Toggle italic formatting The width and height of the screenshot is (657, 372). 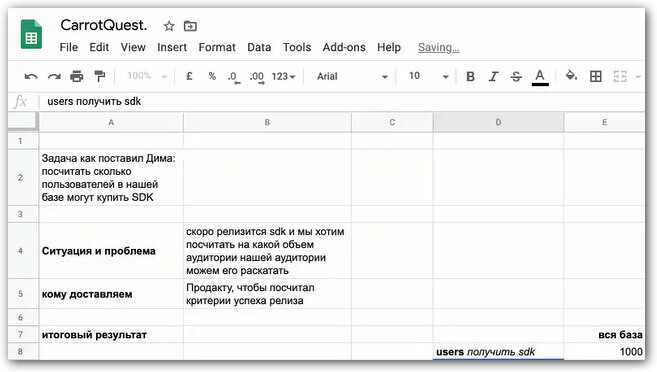tap(493, 76)
